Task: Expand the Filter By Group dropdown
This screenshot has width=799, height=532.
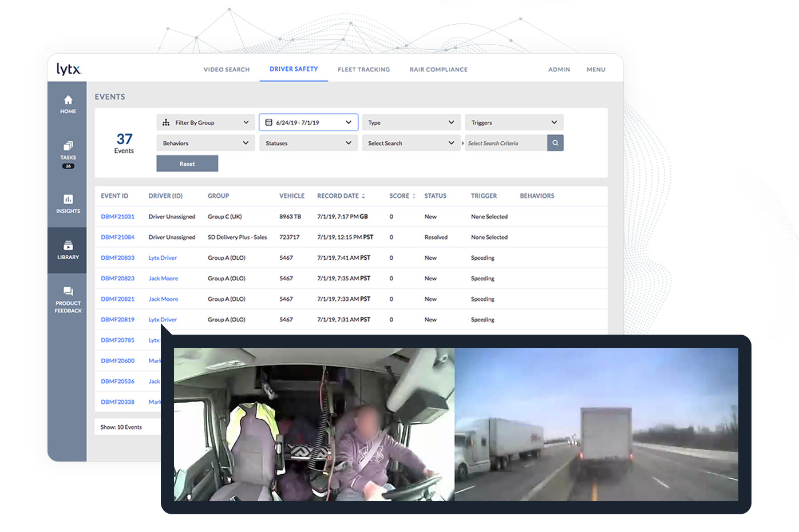Action: coord(206,122)
